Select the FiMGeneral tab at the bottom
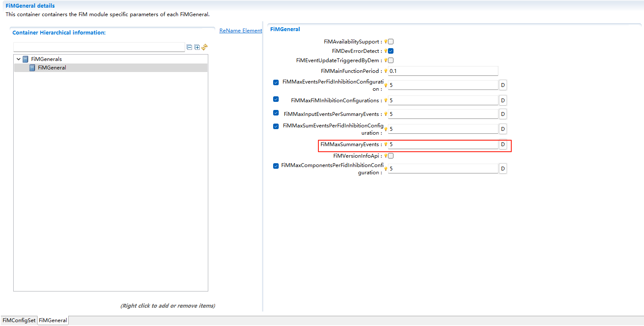This screenshot has height=326, width=644. [52, 320]
